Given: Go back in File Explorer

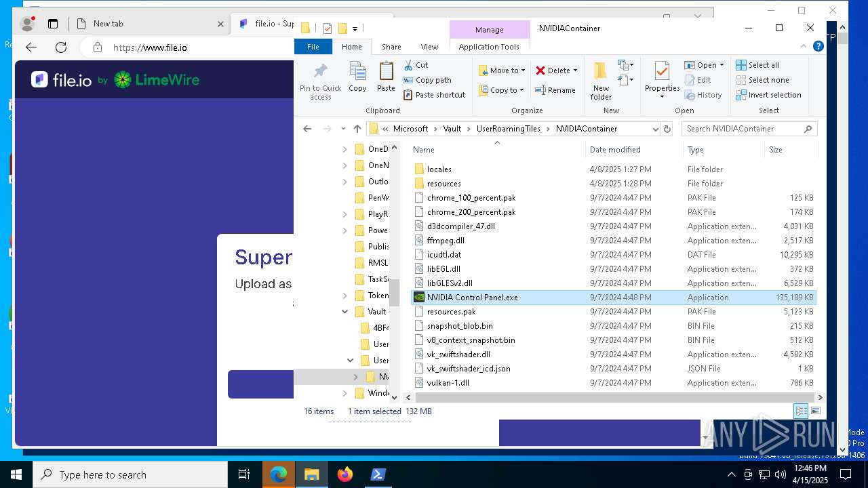Looking at the screenshot, I should (307, 129).
